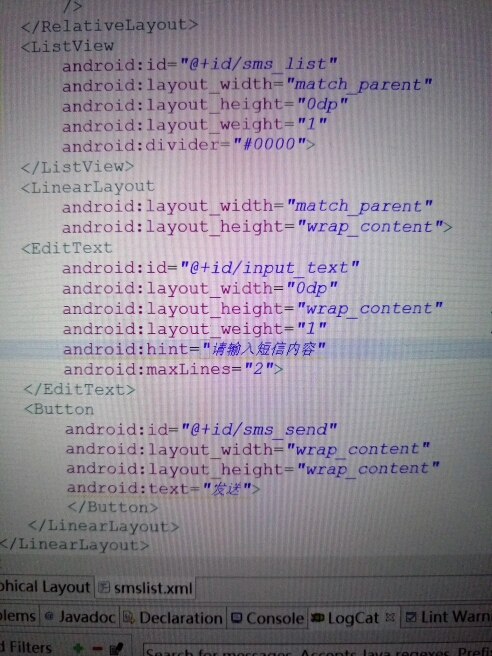The width and height of the screenshot is (492, 656).
Task: Click the indented </LinearLayout> closing tag
Action: pos(103,526)
